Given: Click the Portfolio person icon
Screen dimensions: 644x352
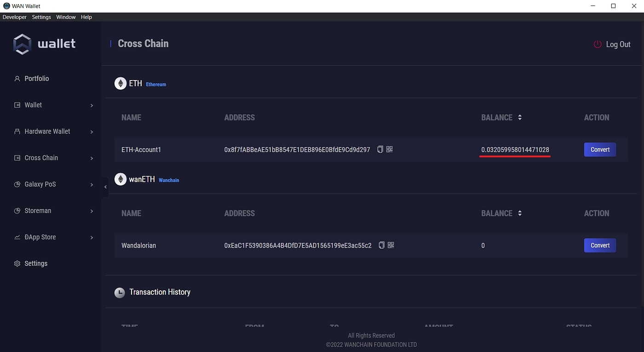Looking at the screenshot, I should coord(17,79).
